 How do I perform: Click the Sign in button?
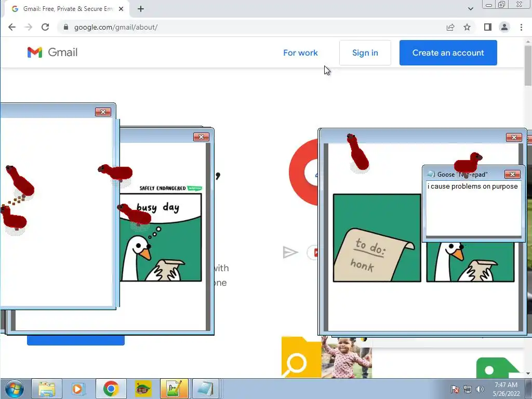[365, 52]
